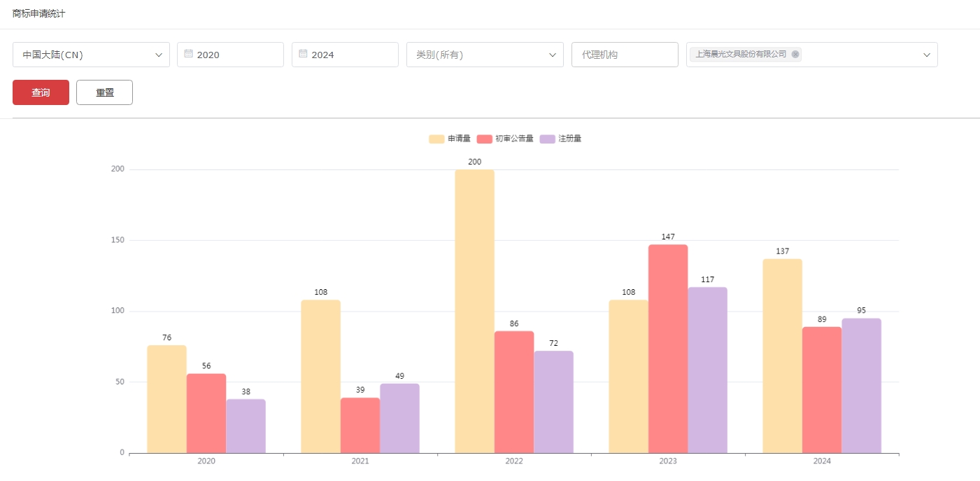Click the 查询 search button

tap(41, 92)
